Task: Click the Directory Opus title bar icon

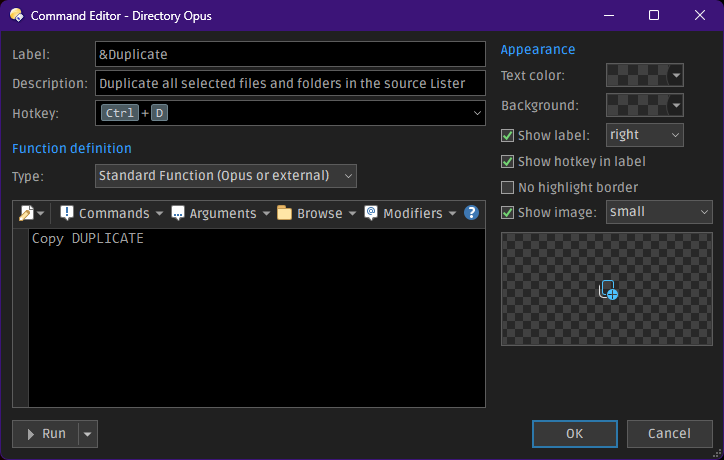Action: (17, 15)
